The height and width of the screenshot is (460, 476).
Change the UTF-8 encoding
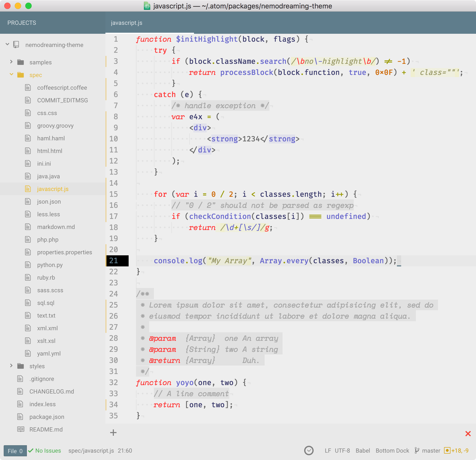[x=342, y=451]
